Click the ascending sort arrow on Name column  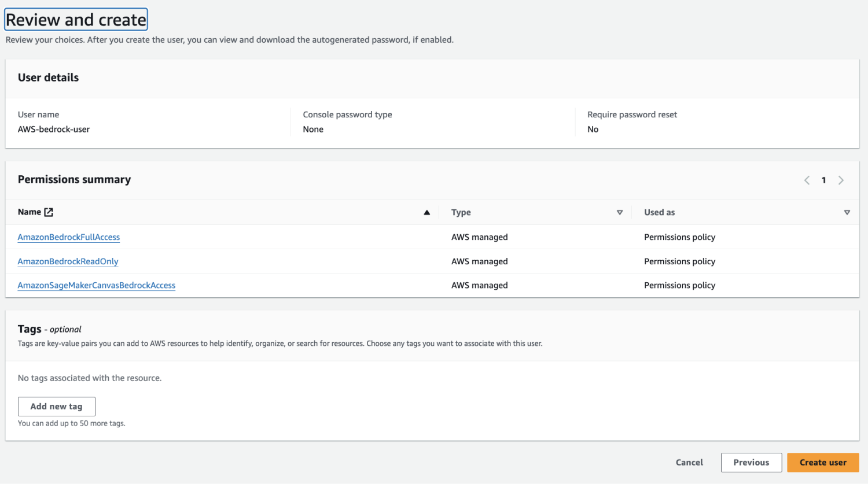427,212
